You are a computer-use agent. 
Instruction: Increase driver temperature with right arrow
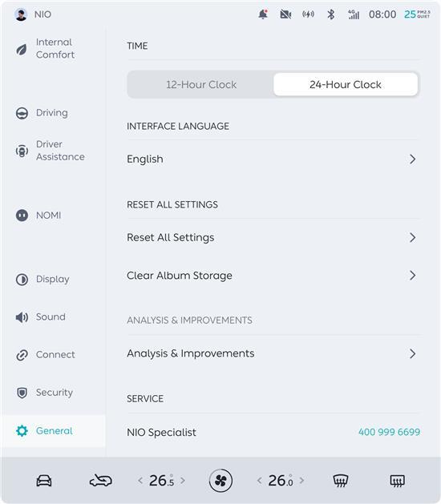[183, 481]
